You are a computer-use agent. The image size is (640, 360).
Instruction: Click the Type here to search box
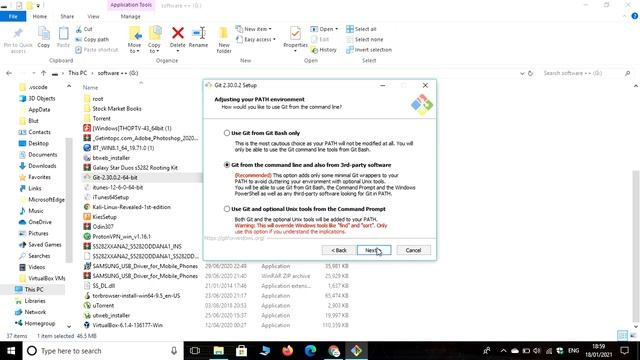pyautogui.click(x=102, y=351)
